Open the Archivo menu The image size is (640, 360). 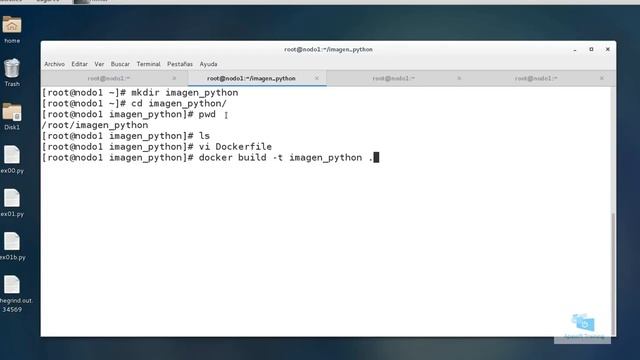point(54,64)
